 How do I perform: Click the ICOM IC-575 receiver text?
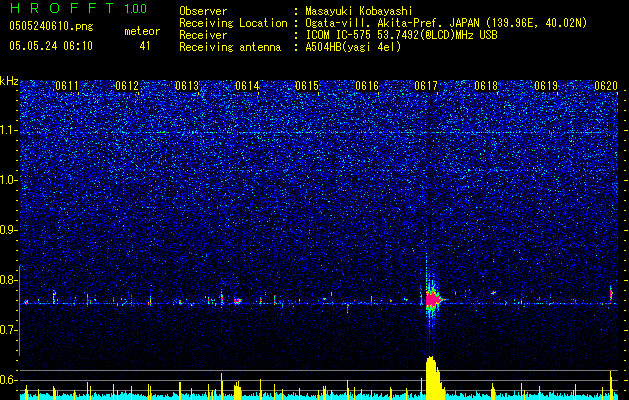(x=401, y=35)
